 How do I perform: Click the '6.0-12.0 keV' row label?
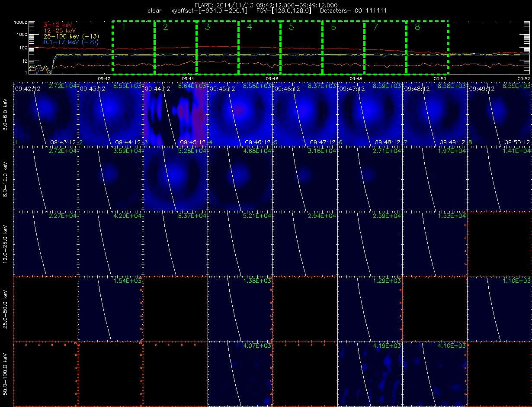coord(5,179)
